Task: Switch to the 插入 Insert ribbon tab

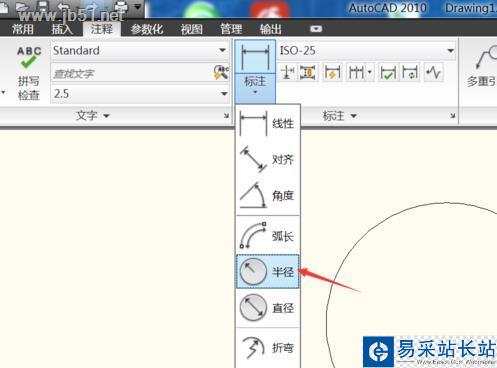Action: [x=62, y=29]
